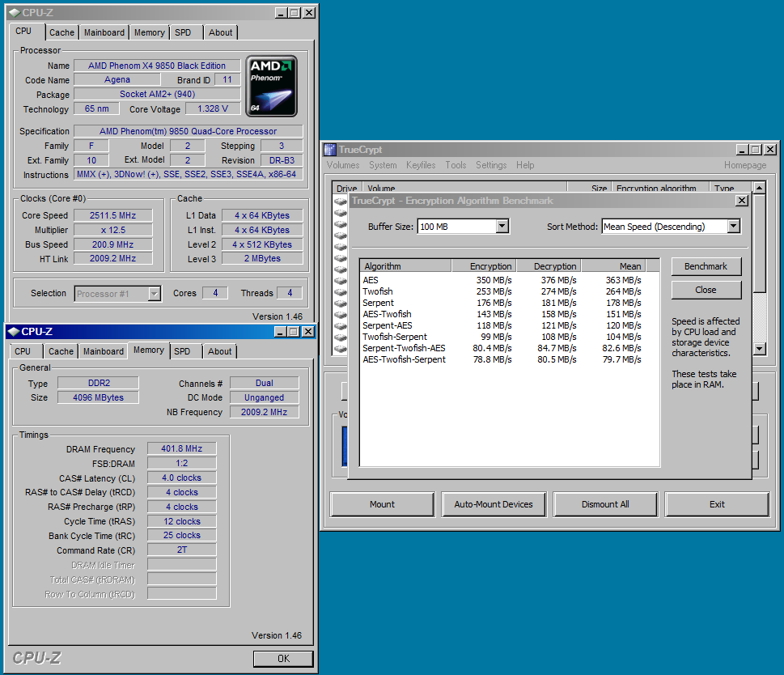Switch to Cache tab in upper CPU-Z

pyautogui.click(x=61, y=32)
